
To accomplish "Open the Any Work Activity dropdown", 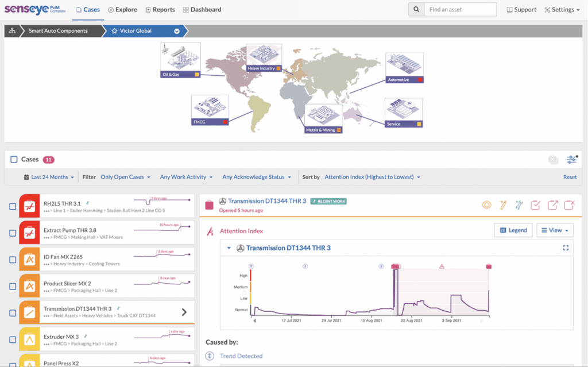I will [x=186, y=176].
